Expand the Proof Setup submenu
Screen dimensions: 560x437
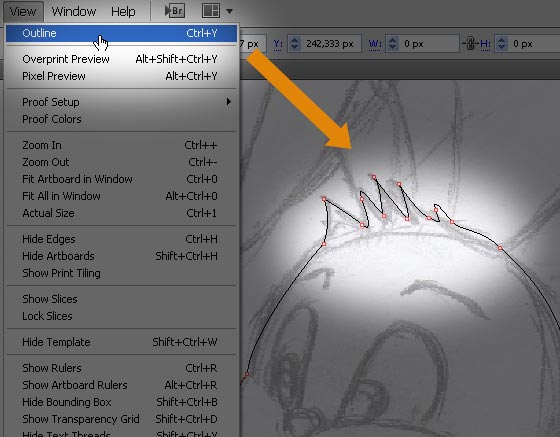121,102
